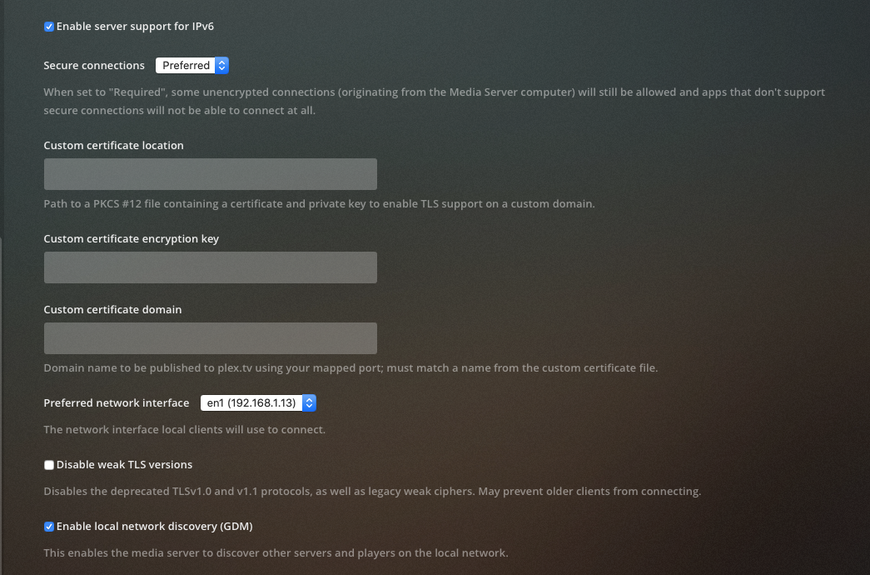This screenshot has height=575, width=870.
Task: Click the media server discovery description text
Action: pyautogui.click(x=275, y=553)
